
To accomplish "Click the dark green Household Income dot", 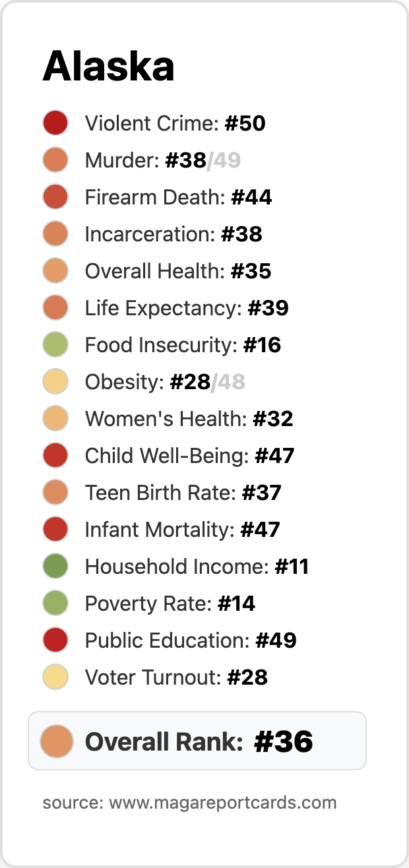I will (x=56, y=567).
